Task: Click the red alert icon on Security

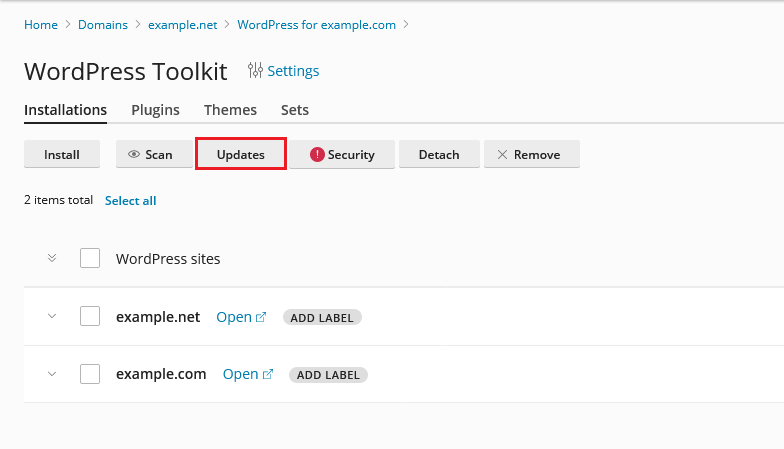Action: point(317,154)
